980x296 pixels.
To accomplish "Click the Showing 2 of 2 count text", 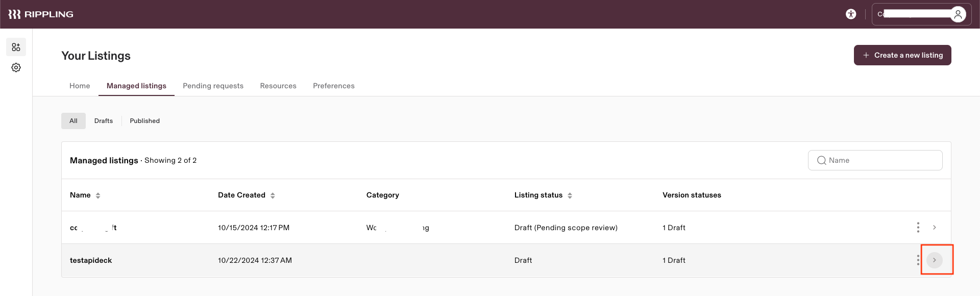I will pos(170,160).
